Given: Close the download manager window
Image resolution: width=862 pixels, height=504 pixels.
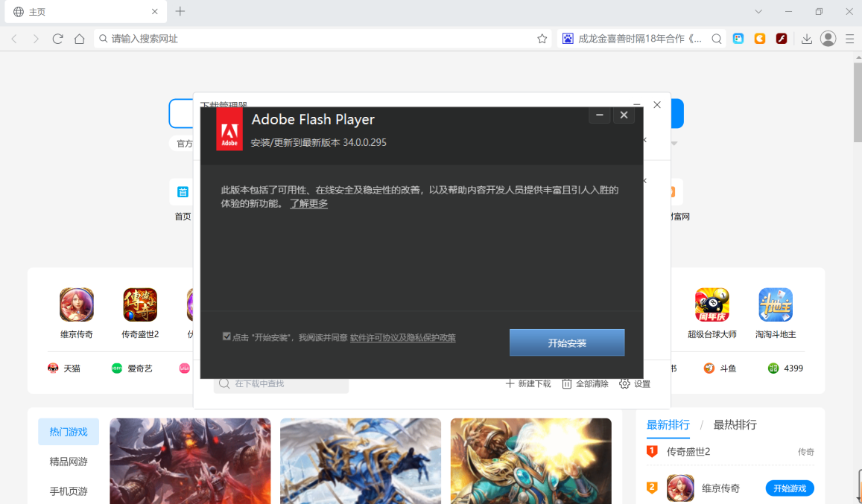Looking at the screenshot, I should coord(657,104).
